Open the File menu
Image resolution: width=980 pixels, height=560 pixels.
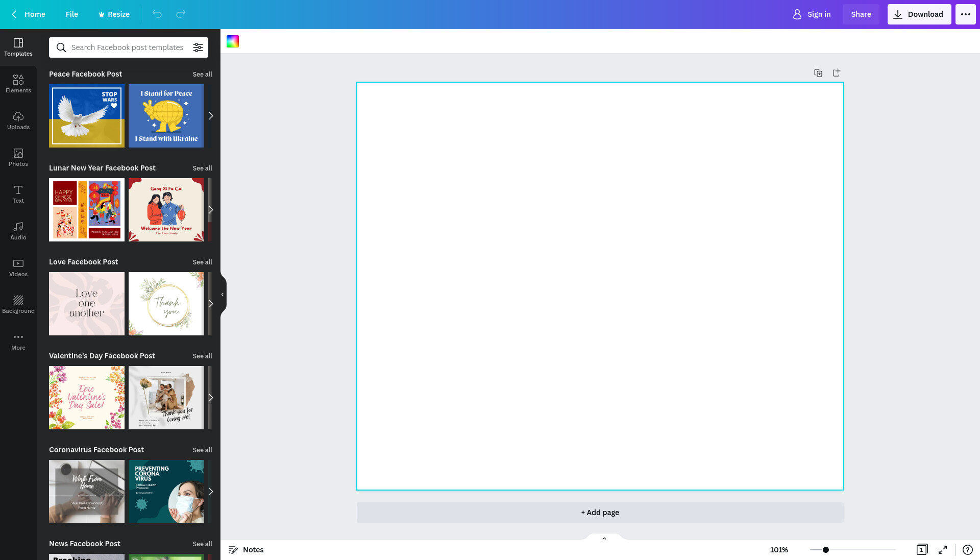tap(72, 14)
